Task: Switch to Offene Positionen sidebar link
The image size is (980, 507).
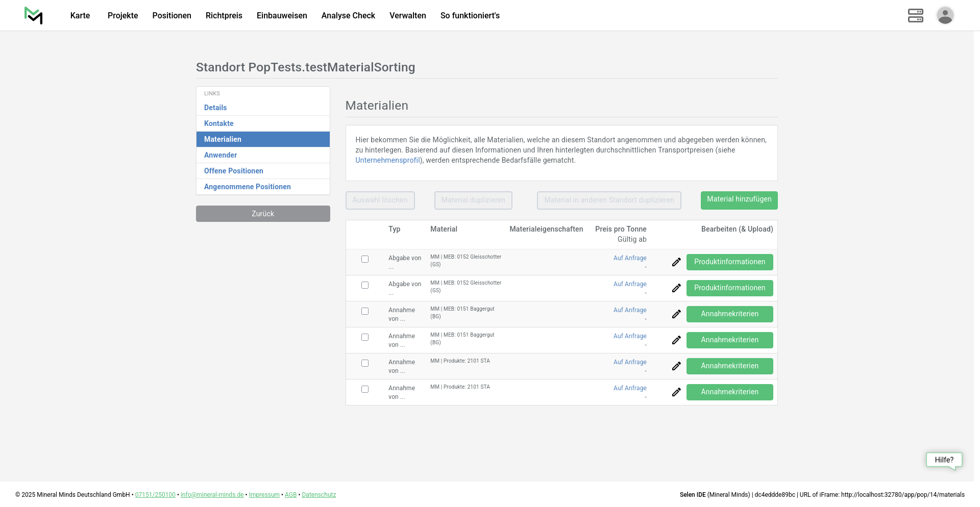Action: tap(234, 171)
